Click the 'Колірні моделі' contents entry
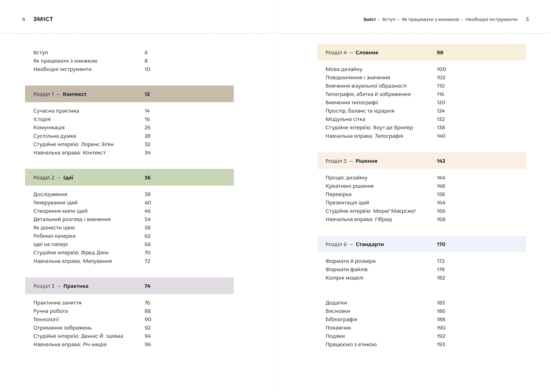Screen dimensions: 551x392 [x=344, y=278]
